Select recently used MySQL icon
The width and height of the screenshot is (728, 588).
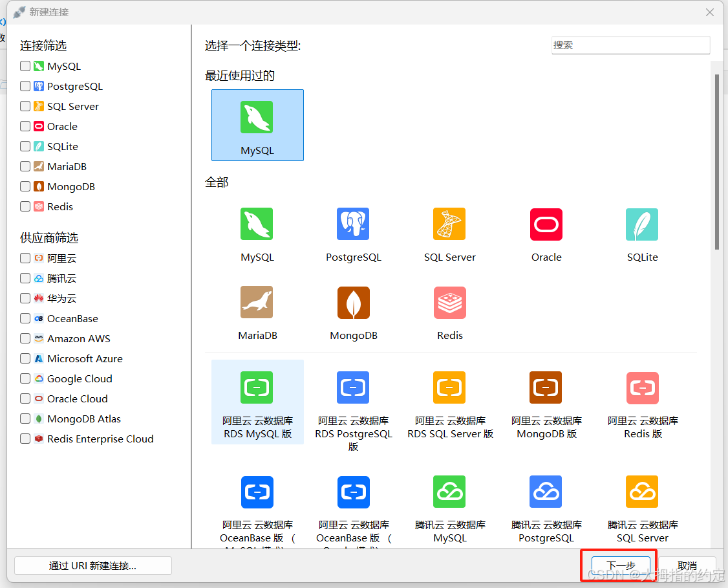[x=257, y=118]
